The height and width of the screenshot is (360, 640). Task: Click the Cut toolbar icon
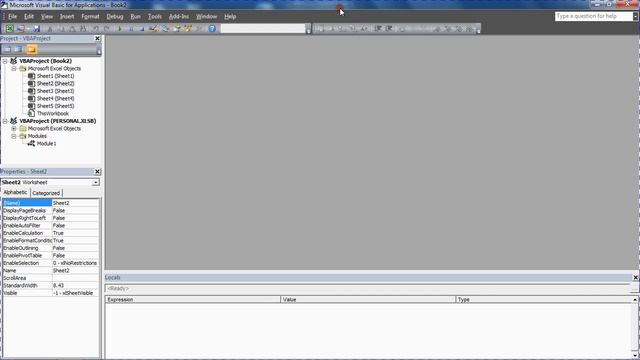tap(50, 29)
